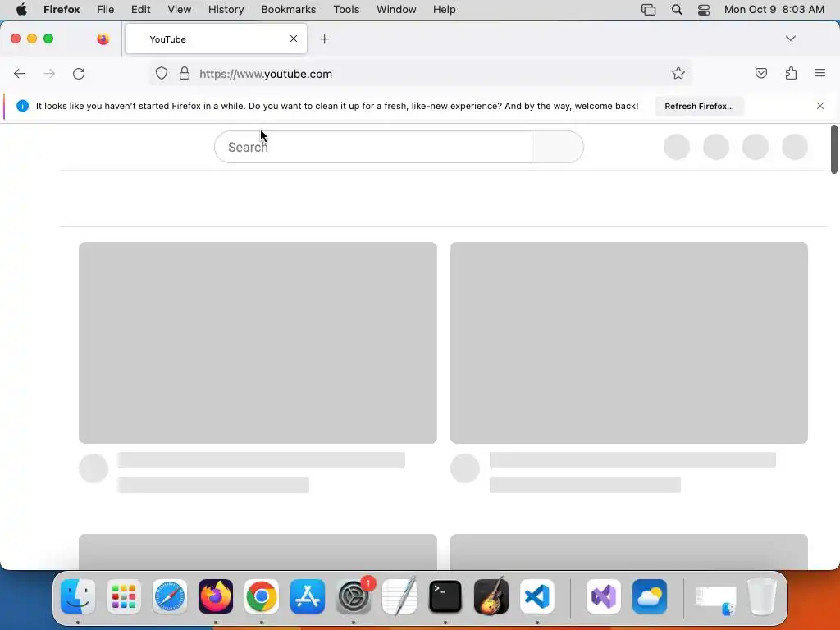Launch GarageBand from the Dock
Image resolution: width=840 pixels, height=630 pixels.
pyautogui.click(x=491, y=596)
